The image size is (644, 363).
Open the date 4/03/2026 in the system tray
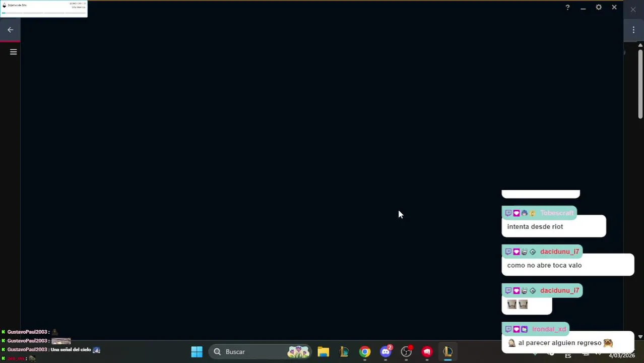[x=622, y=356]
